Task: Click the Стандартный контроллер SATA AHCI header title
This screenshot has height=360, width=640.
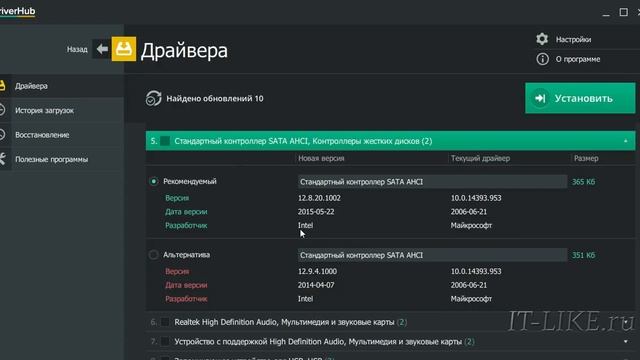Action: pyautogui.click(x=303, y=141)
